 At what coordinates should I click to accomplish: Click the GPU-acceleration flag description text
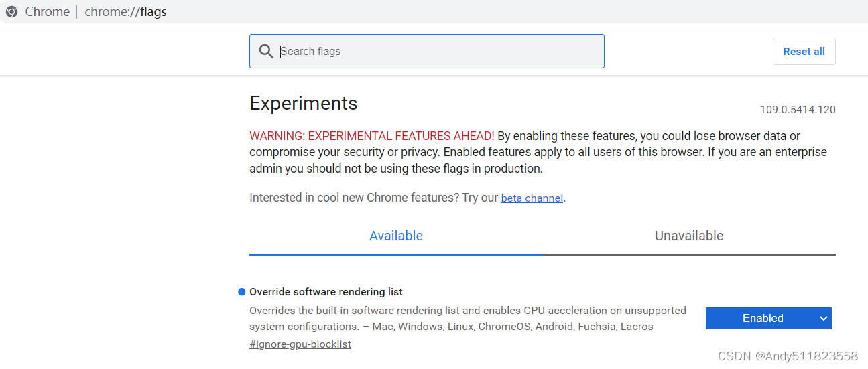coord(467,311)
